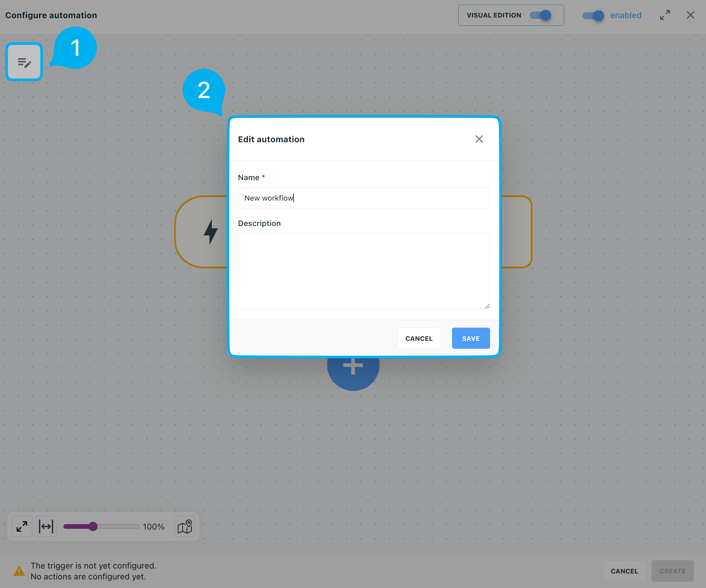Viewport: 706px width, 588px height.
Task: Close the Edit automation dialog
Action: click(479, 139)
